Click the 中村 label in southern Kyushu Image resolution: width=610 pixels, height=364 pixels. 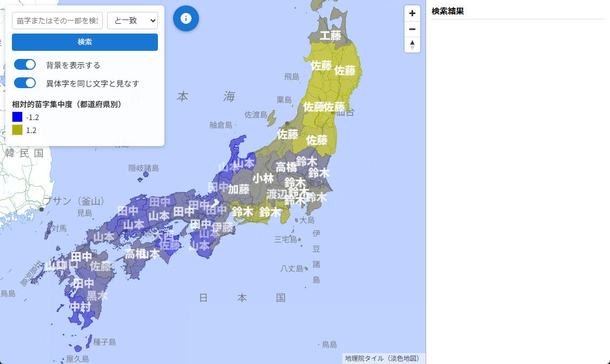[x=80, y=307]
